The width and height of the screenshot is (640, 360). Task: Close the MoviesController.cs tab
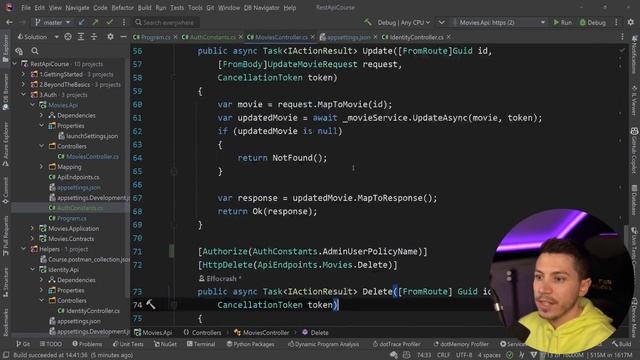coord(313,37)
